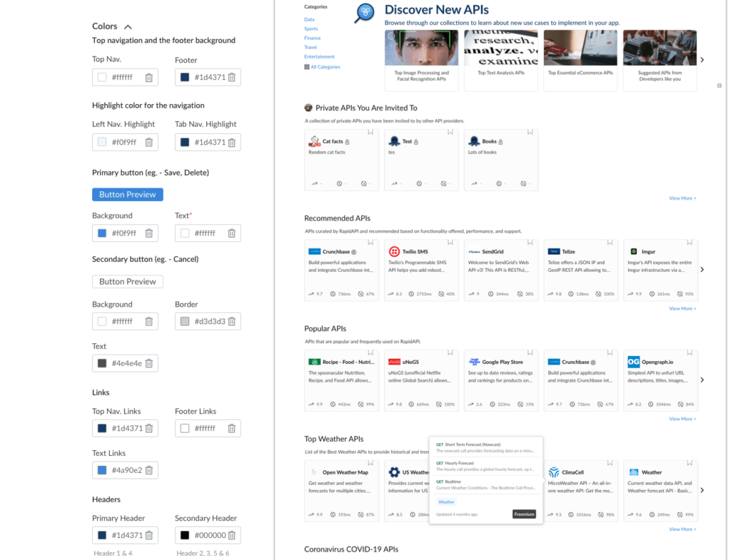
Task: Select the Weather tag in popup
Action: point(446,502)
